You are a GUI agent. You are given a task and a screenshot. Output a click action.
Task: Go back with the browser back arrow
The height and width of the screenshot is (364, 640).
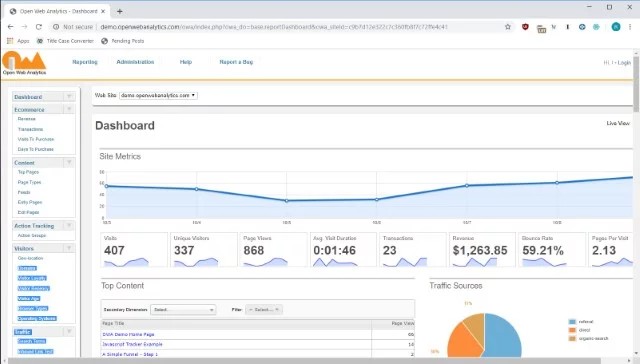[11, 27]
